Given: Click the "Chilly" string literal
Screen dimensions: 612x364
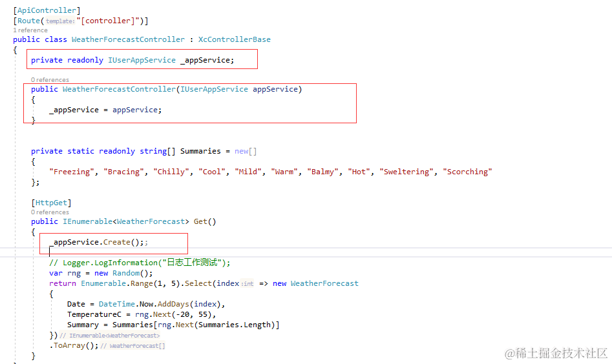Looking at the screenshot, I should (171, 172).
